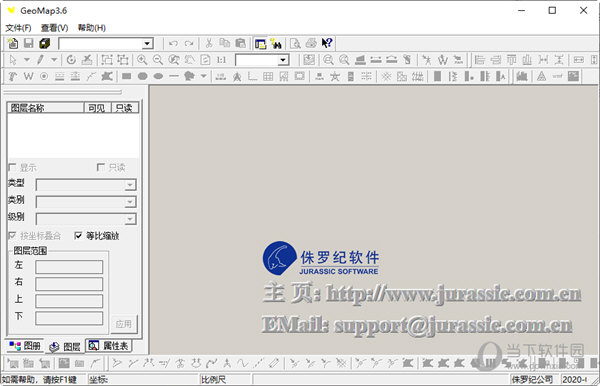This screenshot has height=386, width=600.
Task: Open the pencil tool dropdown arrow
Action: [54, 60]
